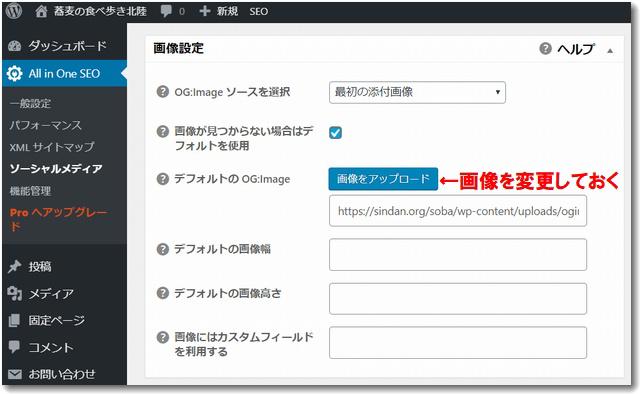Open the ヘルプ help question icon
This screenshot has height=394, width=640.
coord(545,48)
